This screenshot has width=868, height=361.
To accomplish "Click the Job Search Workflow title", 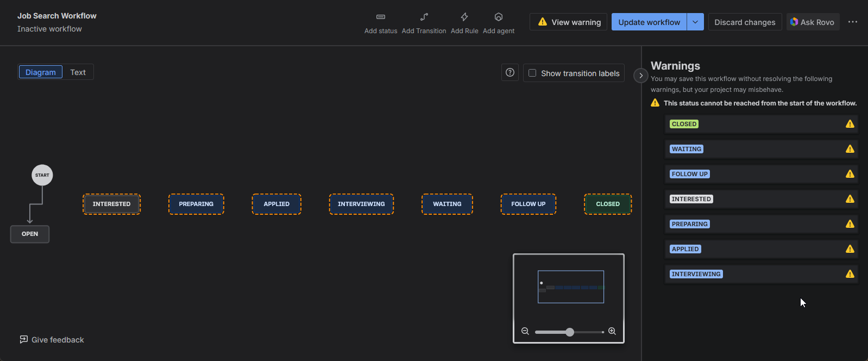I will pos(57,16).
